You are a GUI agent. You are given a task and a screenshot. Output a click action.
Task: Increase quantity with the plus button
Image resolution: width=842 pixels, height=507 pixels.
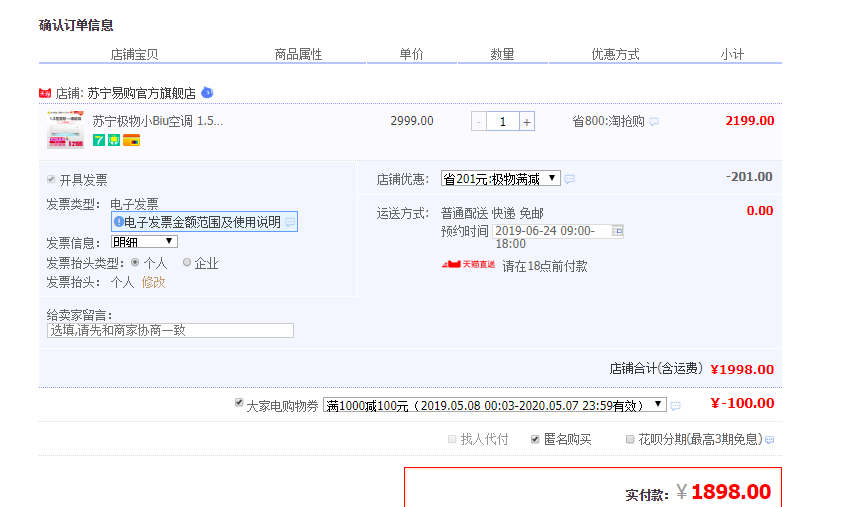(527, 122)
